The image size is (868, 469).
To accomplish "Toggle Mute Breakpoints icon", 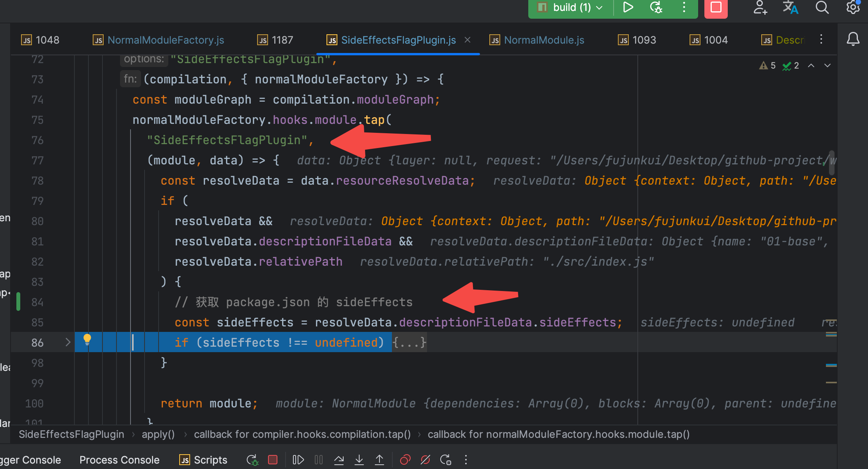I will click(x=425, y=460).
